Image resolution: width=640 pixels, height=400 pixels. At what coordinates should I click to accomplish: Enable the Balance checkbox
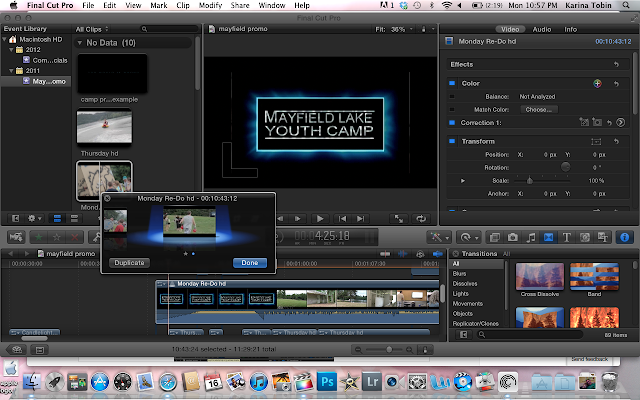coord(452,97)
